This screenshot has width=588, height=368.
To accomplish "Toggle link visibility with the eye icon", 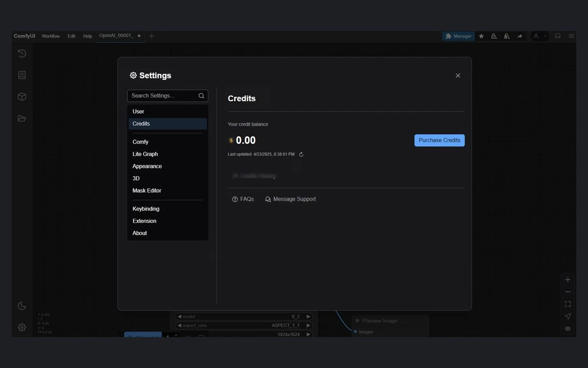I will (568, 329).
